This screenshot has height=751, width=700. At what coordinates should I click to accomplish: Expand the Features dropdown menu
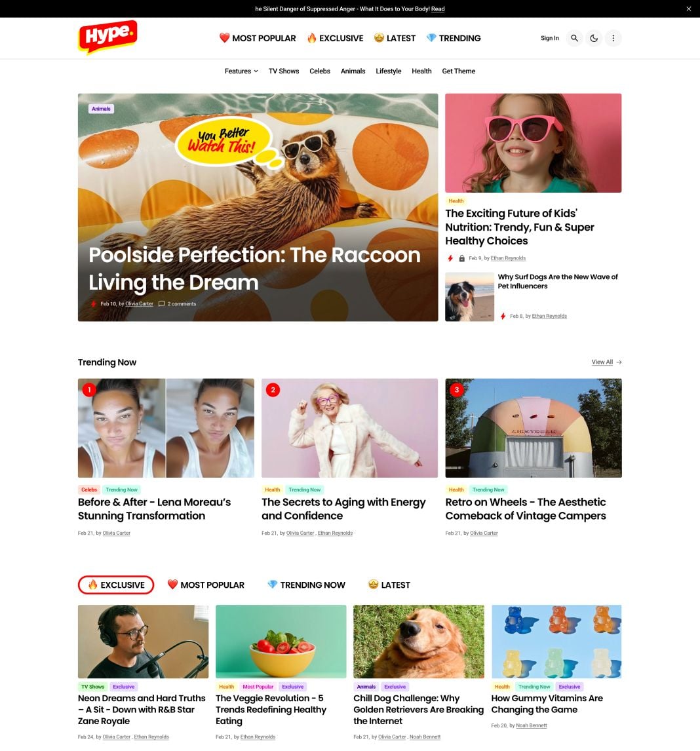pos(241,71)
